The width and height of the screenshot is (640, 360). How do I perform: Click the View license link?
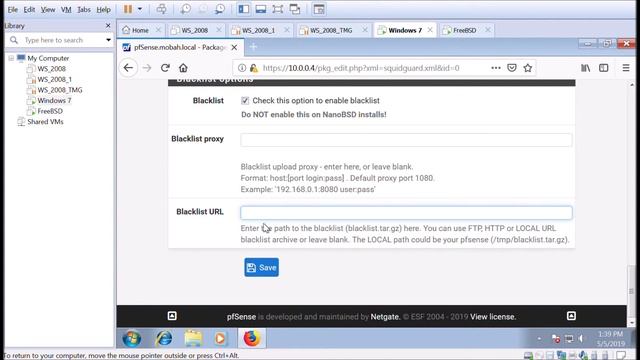pyautogui.click(x=493, y=317)
